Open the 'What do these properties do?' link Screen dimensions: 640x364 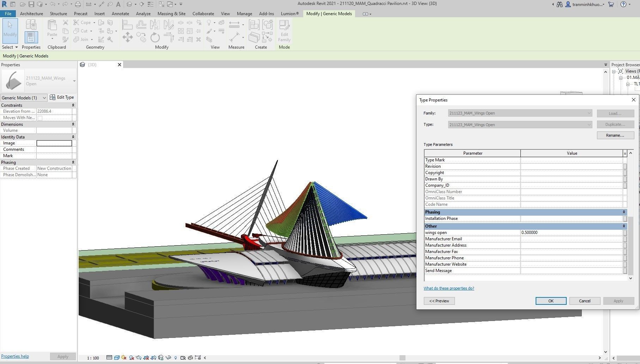click(x=449, y=288)
